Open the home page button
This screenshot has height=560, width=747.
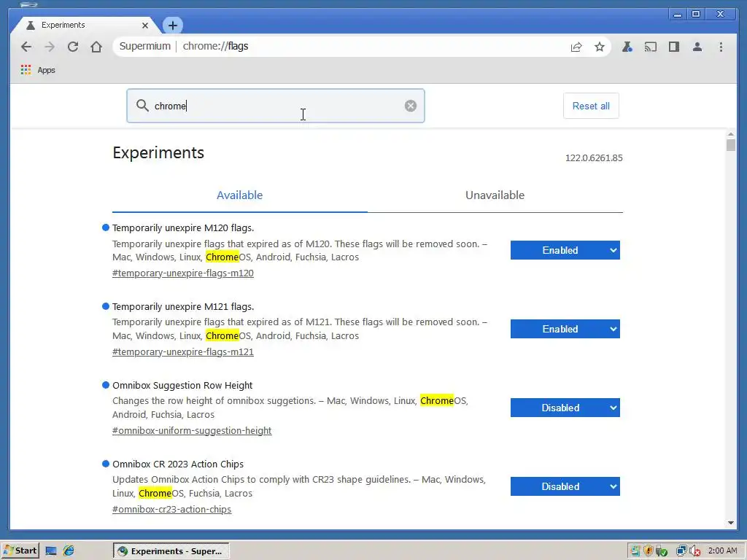(96, 47)
